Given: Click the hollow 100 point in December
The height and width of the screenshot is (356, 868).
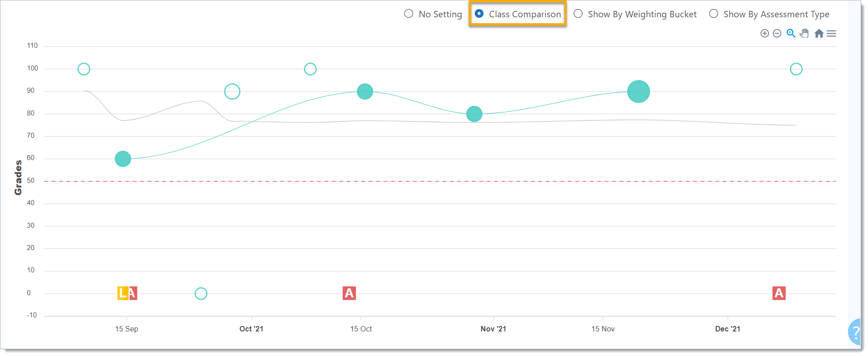Looking at the screenshot, I should click(x=796, y=69).
